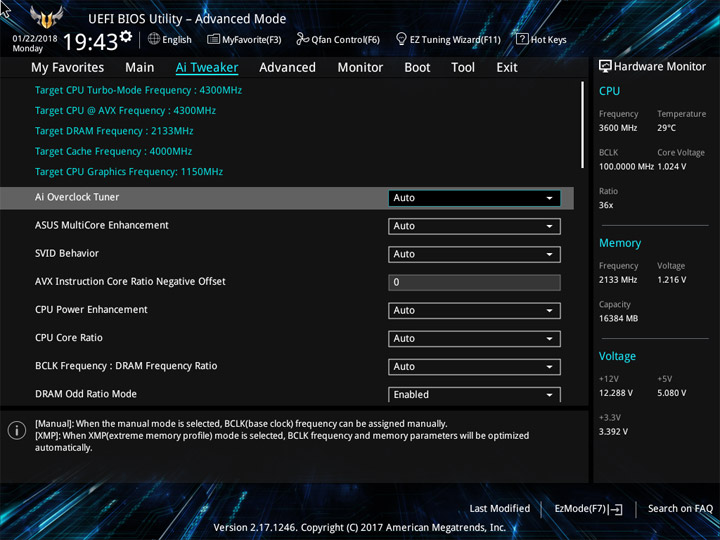This screenshot has width=720, height=540.
Task: Click 3600 MHz CPU frequency value
Action: pos(618,128)
